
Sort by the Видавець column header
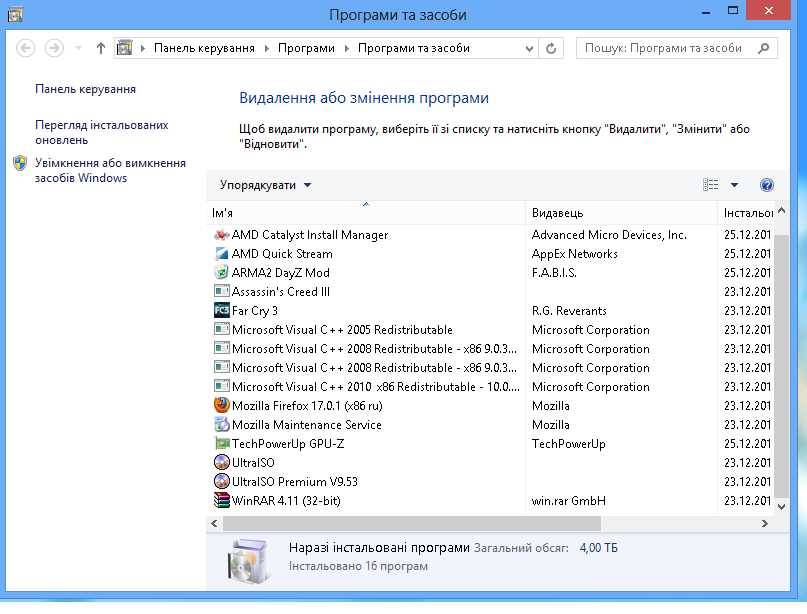coord(622,213)
